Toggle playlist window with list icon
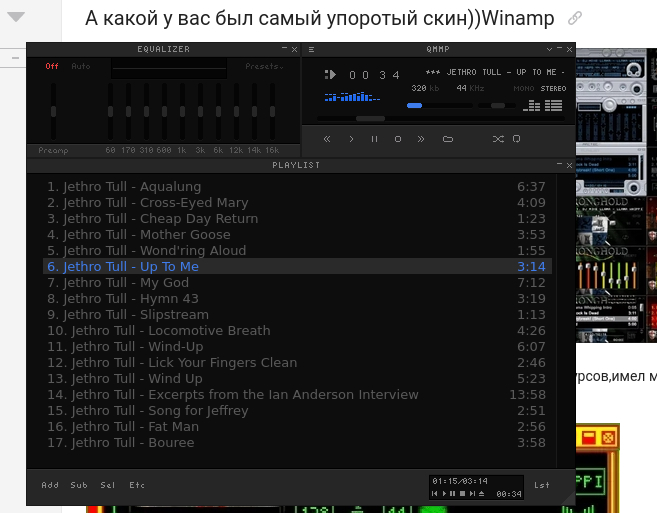Viewport: 657px width, 513px height. [x=554, y=106]
